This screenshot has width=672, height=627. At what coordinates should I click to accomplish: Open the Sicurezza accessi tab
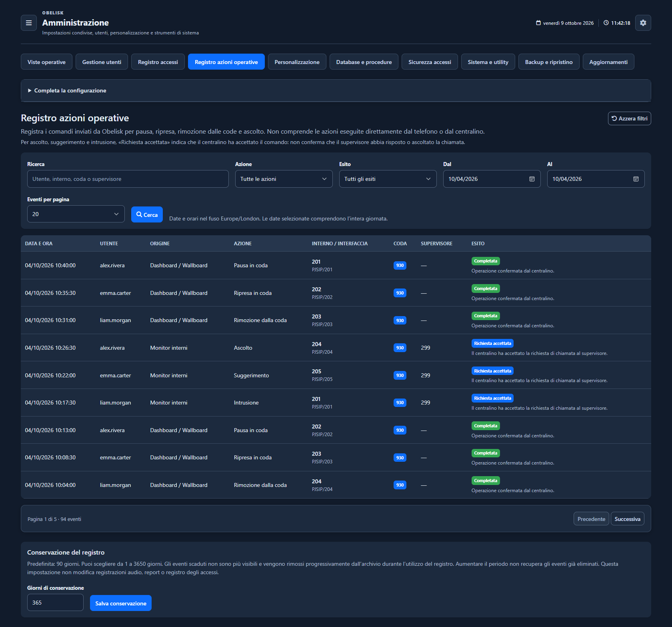(x=430, y=62)
